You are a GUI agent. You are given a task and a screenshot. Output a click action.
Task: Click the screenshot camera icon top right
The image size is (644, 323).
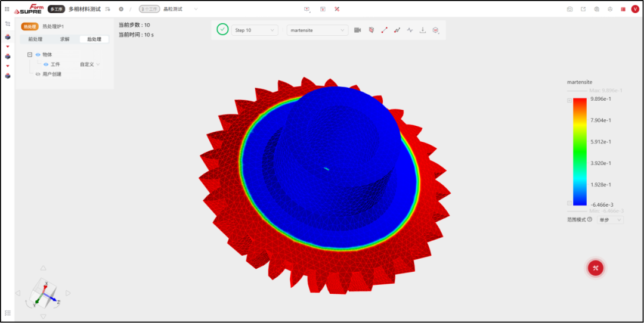click(x=569, y=9)
